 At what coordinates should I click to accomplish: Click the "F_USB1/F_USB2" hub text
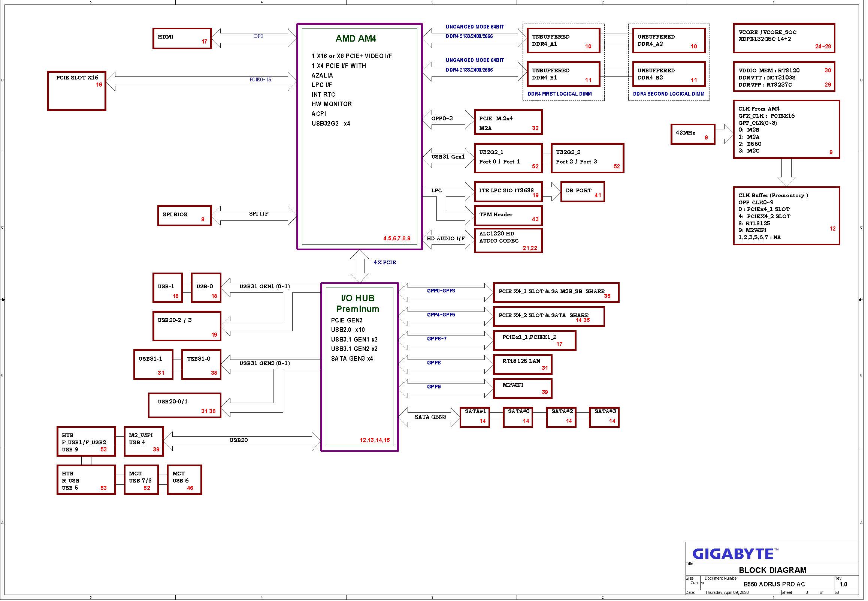(x=84, y=443)
